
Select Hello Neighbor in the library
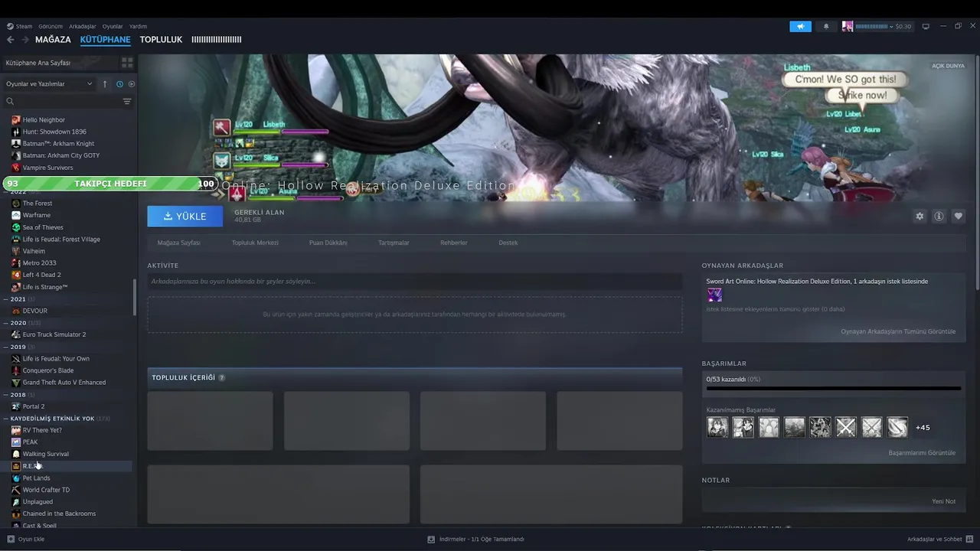point(44,120)
